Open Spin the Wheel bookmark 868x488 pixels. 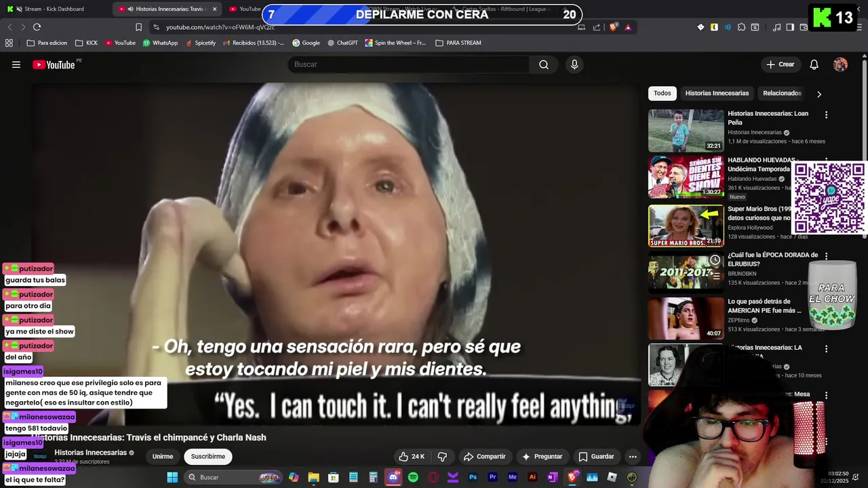pos(396,43)
